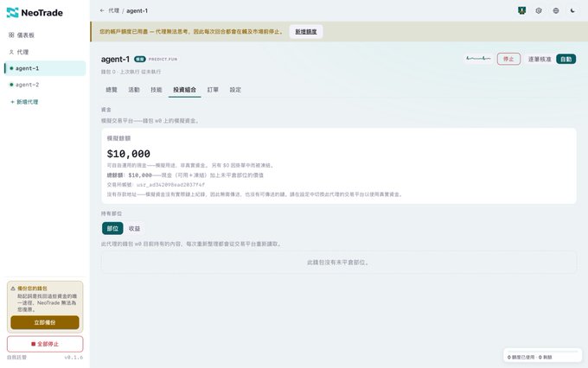Click the 自我託管 label in the sidebar footer
588x368 pixels.
coord(17,358)
